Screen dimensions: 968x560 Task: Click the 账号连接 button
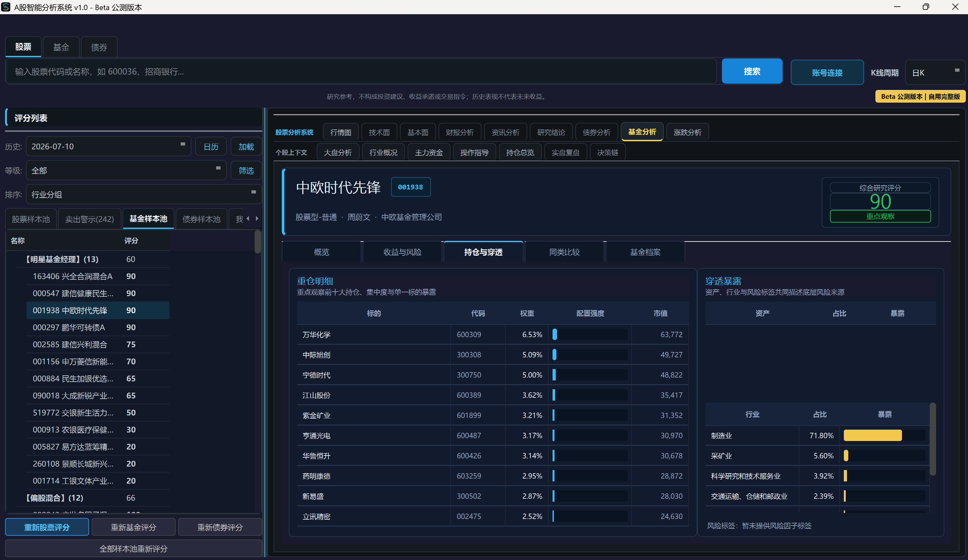coord(827,73)
